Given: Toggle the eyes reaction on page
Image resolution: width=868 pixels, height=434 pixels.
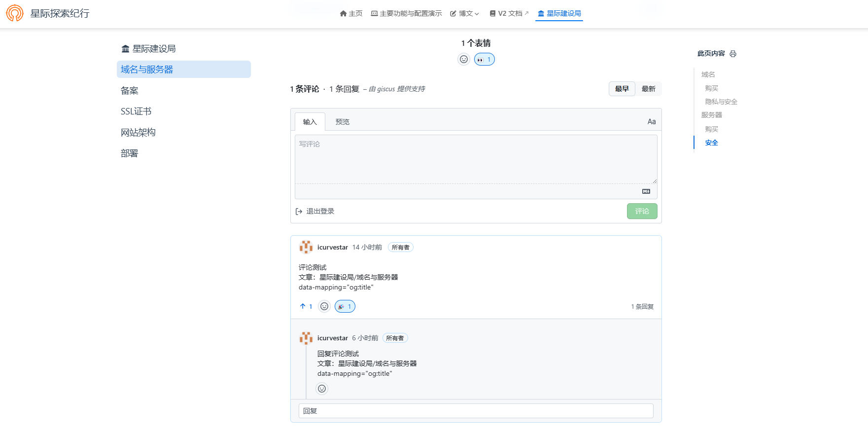Looking at the screenshot, I should [x=484, y=59].
